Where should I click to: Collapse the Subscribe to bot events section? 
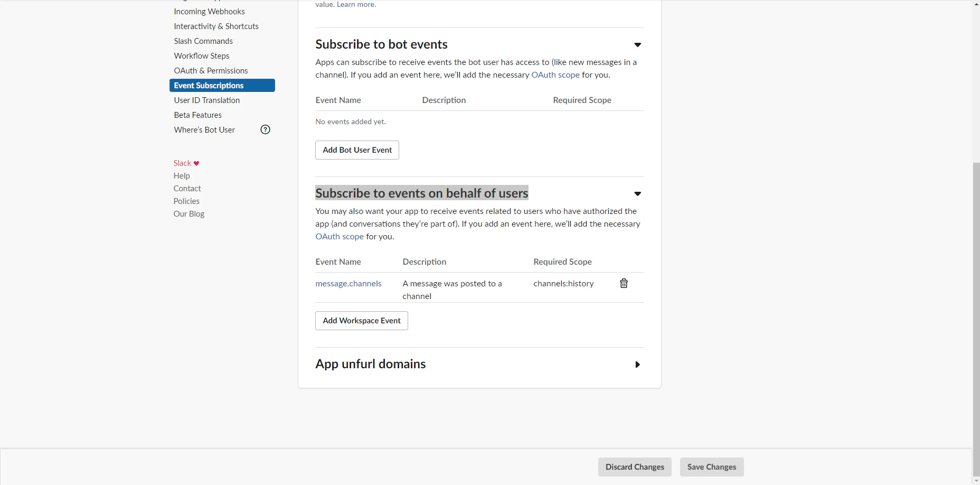(637, 45)
